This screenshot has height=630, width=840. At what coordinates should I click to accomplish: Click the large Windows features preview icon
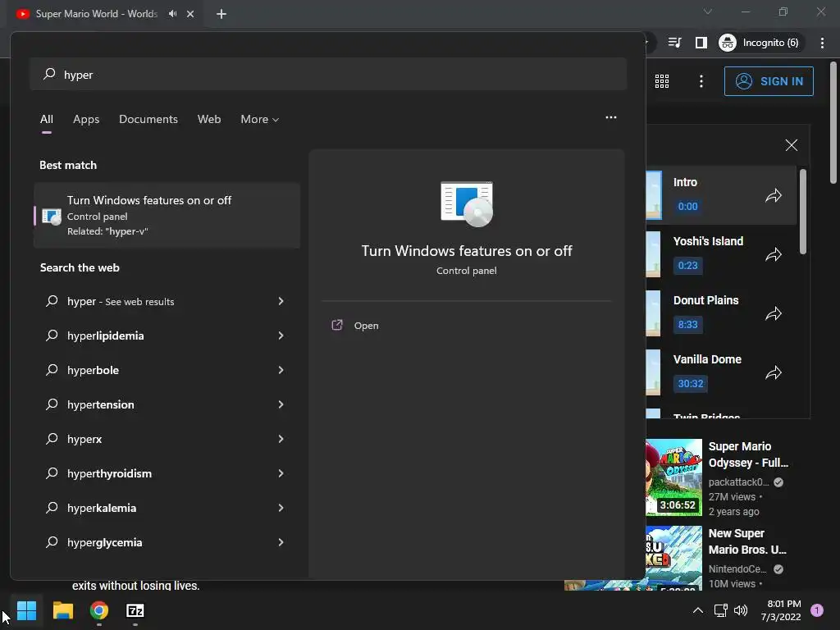pyautogui.click(x=467, y=204)
